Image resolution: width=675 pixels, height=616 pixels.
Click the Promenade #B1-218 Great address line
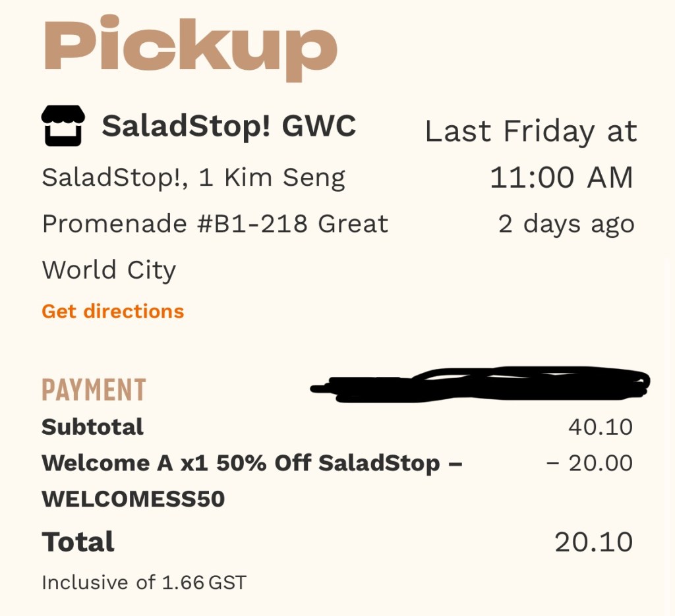215,224
